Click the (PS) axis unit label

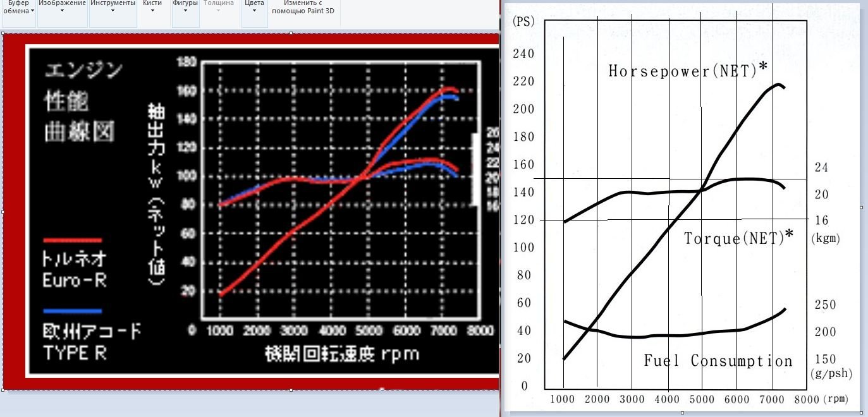[x=523, y=21]
